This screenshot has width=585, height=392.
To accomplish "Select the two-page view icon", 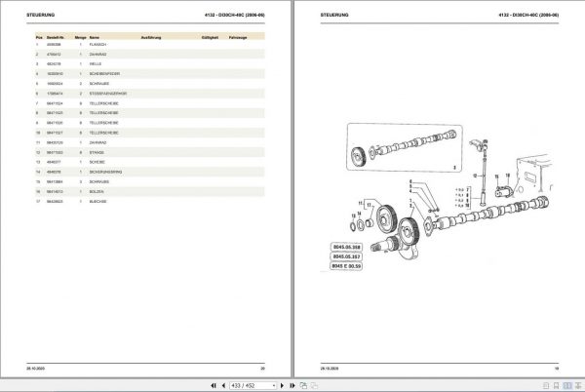I will (x=567, y=385).
